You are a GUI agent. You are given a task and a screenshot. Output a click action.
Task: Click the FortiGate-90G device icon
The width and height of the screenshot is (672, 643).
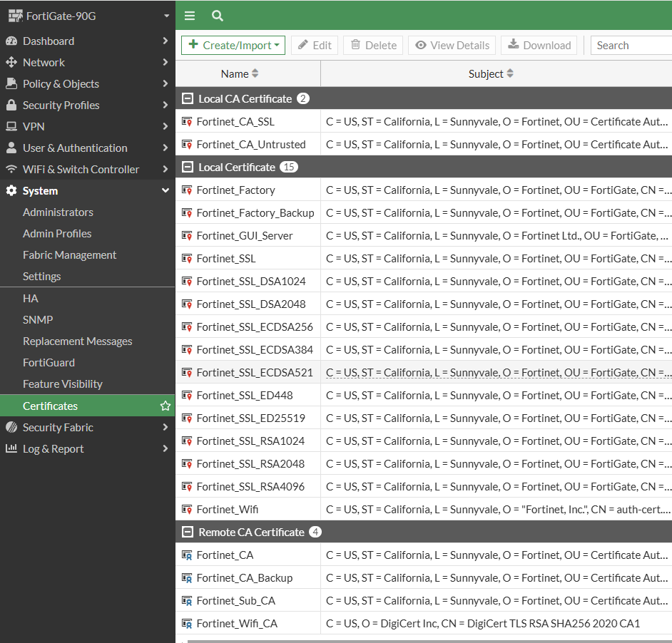(16, 16)
